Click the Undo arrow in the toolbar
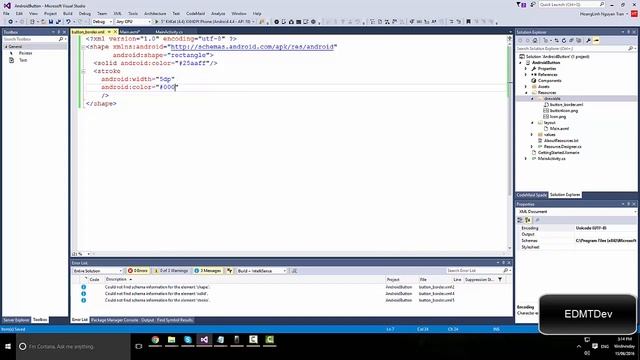Screen dimensions: 640x360 69,22
